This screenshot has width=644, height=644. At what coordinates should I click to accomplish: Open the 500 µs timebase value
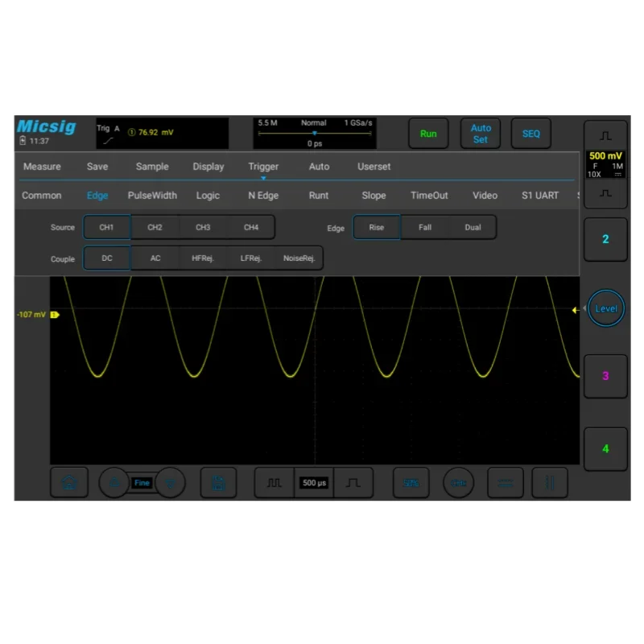tap(314, 482)
